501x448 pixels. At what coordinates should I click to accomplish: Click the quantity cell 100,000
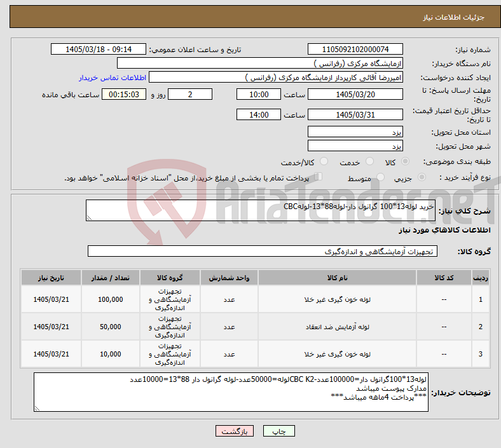110,299
